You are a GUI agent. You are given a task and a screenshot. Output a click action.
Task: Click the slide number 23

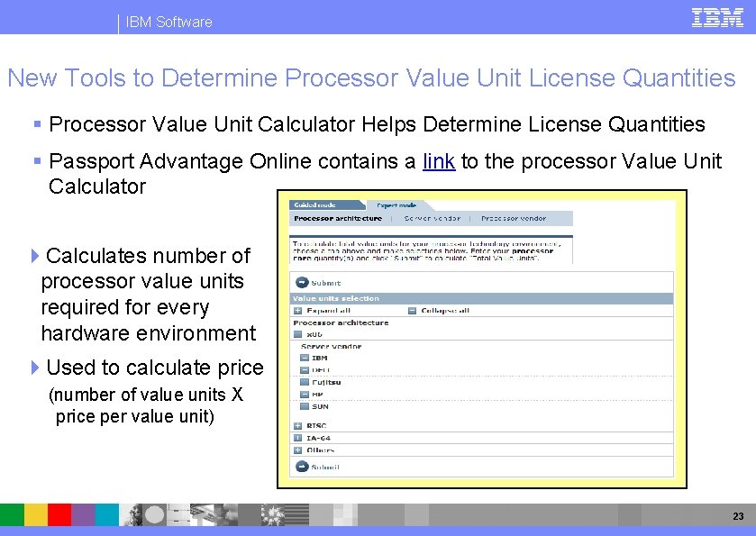[x=738, y=516]
